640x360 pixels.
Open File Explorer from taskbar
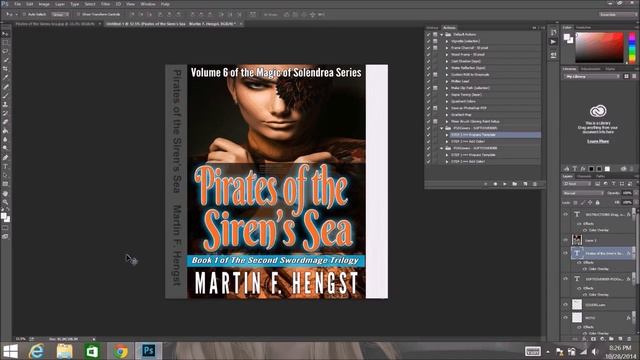(64, 351)
